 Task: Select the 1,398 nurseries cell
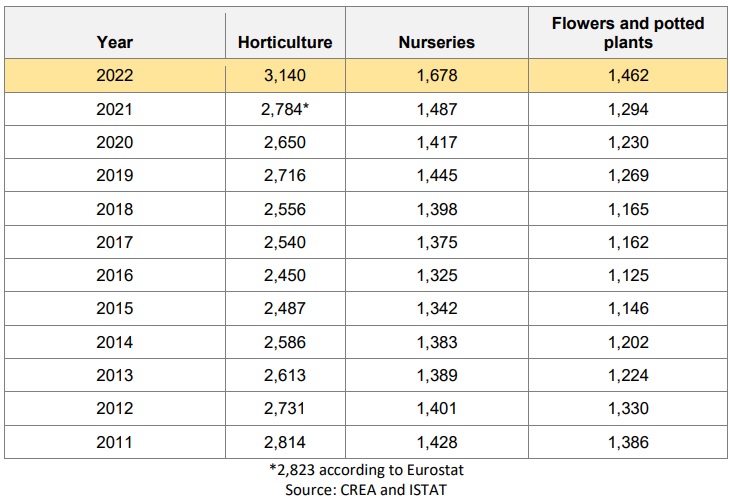click(437, 209)
